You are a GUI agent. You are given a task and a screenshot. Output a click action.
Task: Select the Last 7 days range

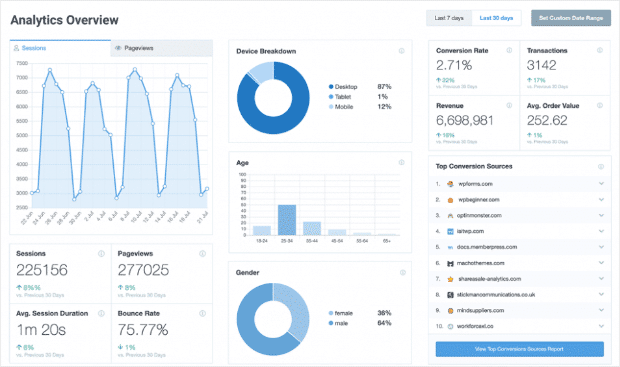click(449, 18)
